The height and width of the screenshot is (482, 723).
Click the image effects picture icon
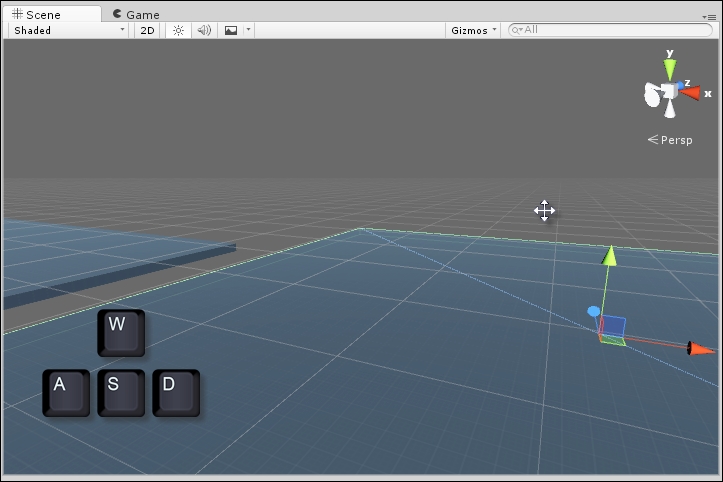pos(231,30)
